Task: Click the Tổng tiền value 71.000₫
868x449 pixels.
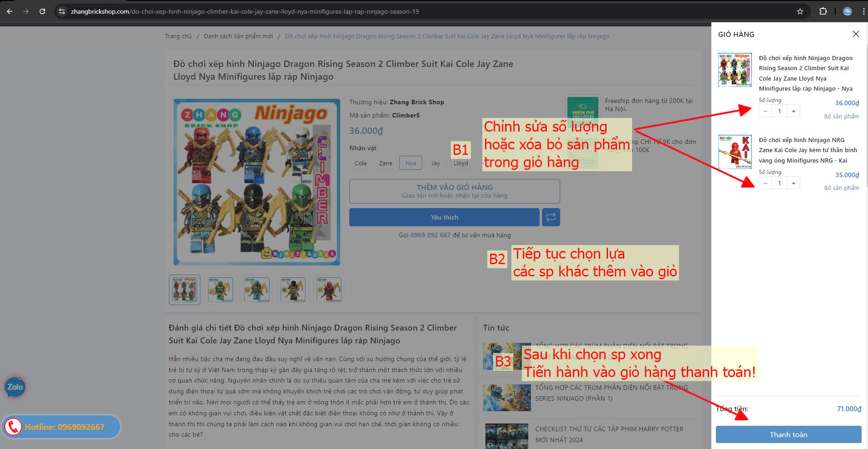Action: coord(849,409)
